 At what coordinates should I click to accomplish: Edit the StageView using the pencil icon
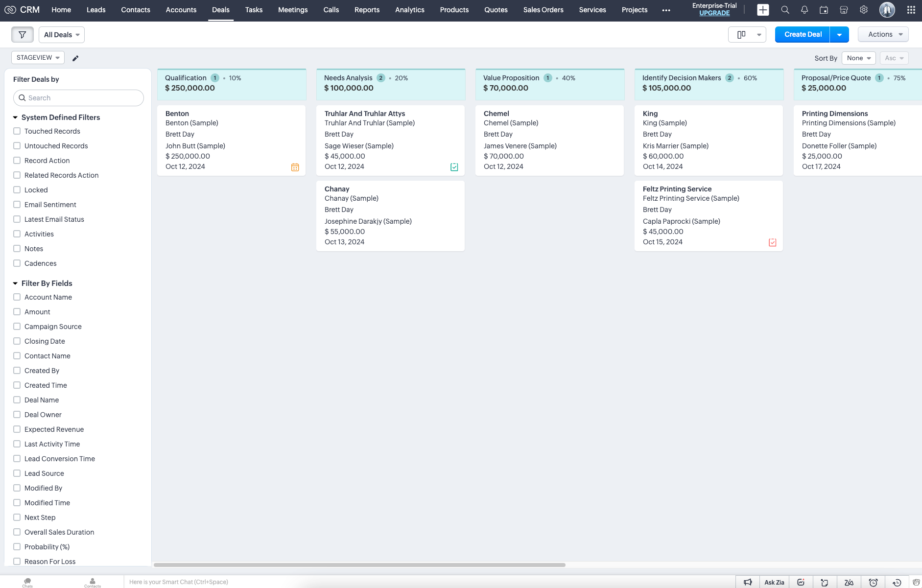tap(75, 58)
